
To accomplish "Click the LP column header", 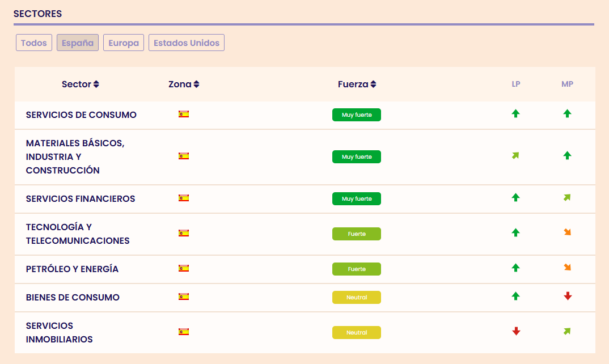I will [516, 84].
